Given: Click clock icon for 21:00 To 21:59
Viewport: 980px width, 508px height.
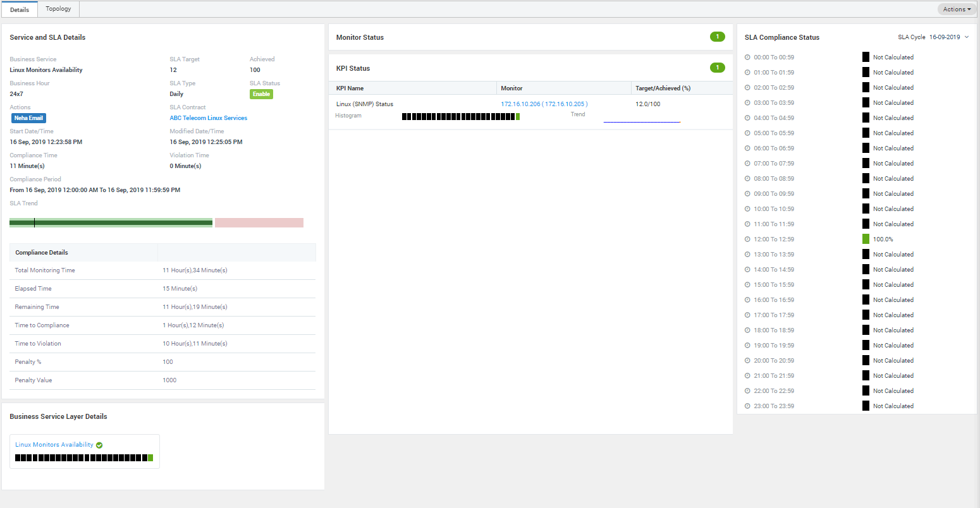Looking at the screenshot, I should click(x=747, y=376).
